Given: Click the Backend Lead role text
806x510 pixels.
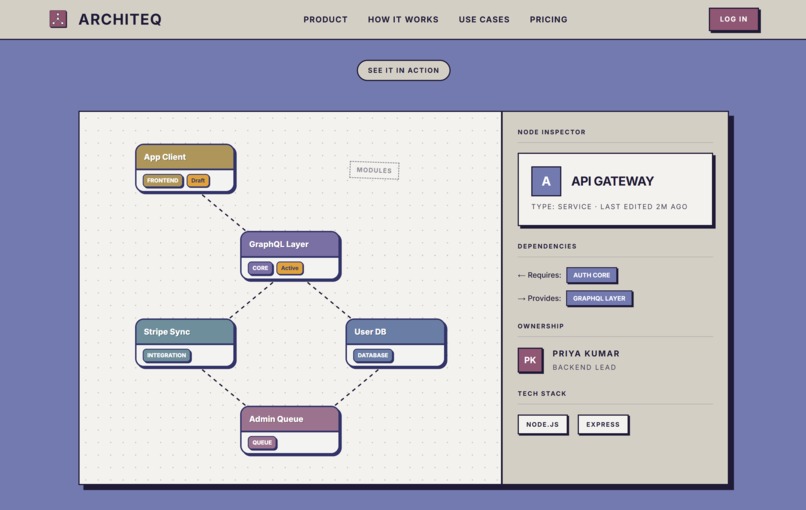Looking at the screenshot, I should pyautogui.click(x=584, y=368).
